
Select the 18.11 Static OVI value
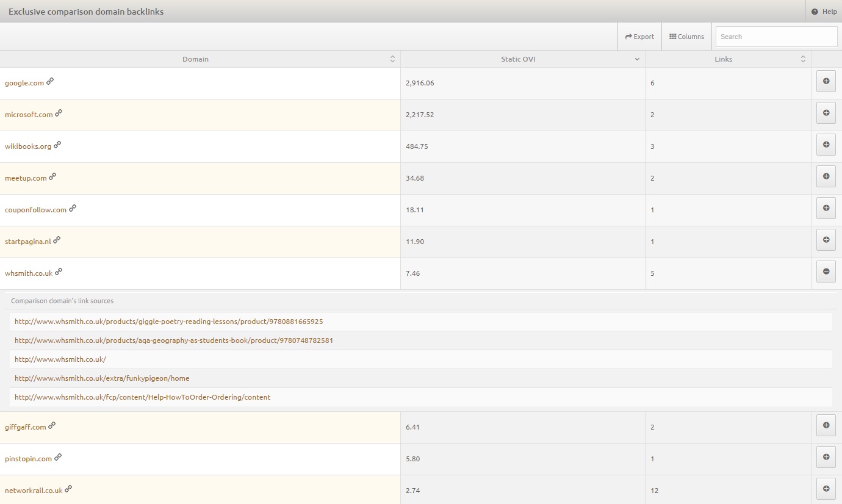pyautogui.click(x=415, y=210)
